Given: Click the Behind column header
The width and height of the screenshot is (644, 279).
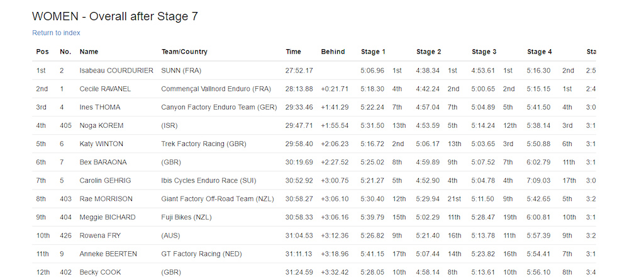Looking at the screenshot, I should [333, 52].
